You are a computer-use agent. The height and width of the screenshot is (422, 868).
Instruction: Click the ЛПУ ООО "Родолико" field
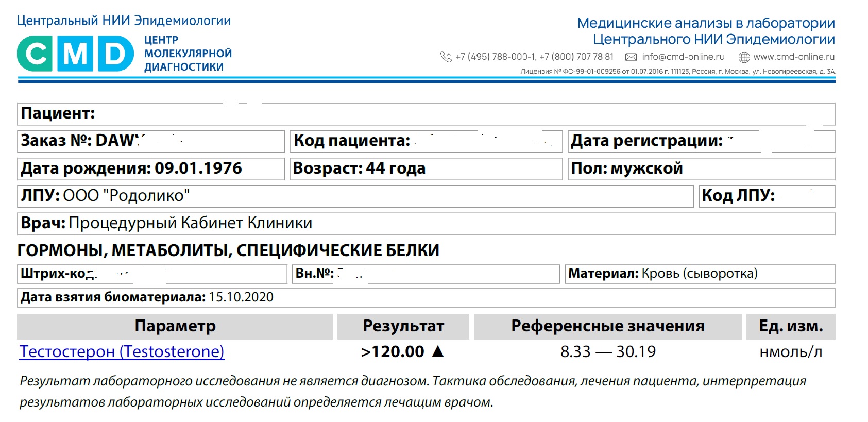pos(355,196)
